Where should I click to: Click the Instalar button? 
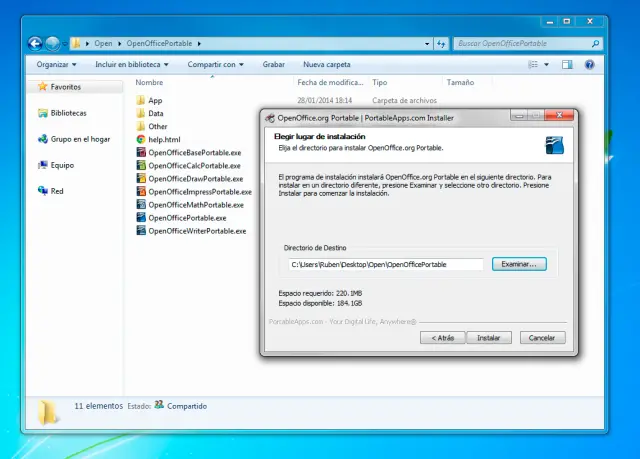pos(489,338)
